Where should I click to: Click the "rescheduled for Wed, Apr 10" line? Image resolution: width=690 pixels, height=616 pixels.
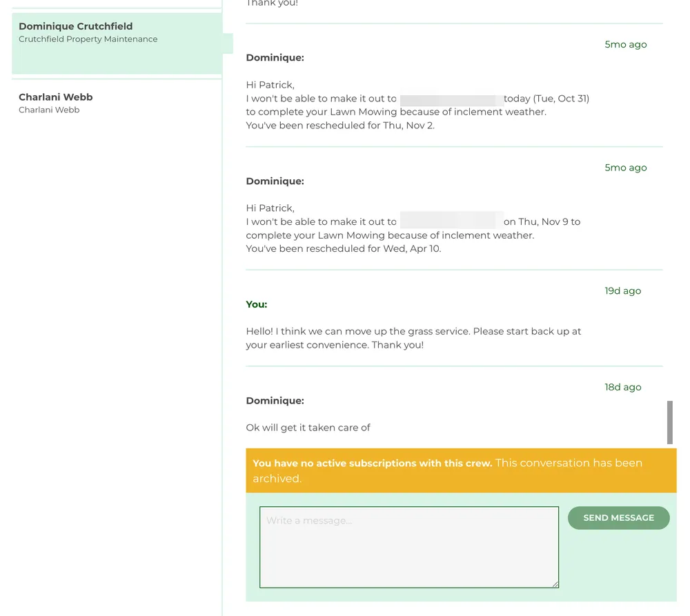click(x=343, y=248)
